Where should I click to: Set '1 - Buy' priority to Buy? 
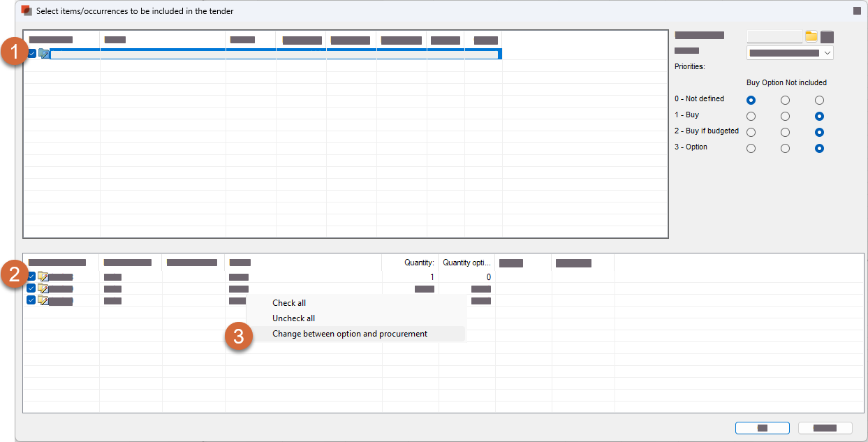(x=751, y=116)
